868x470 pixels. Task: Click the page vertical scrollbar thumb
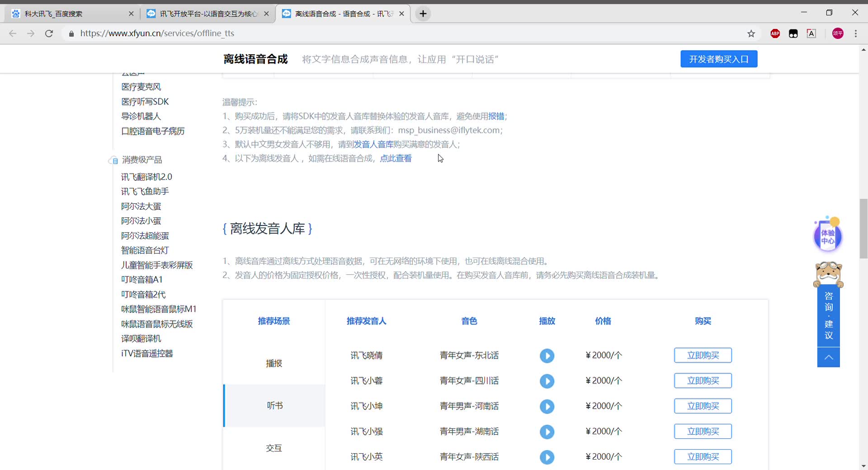[863, 228]
